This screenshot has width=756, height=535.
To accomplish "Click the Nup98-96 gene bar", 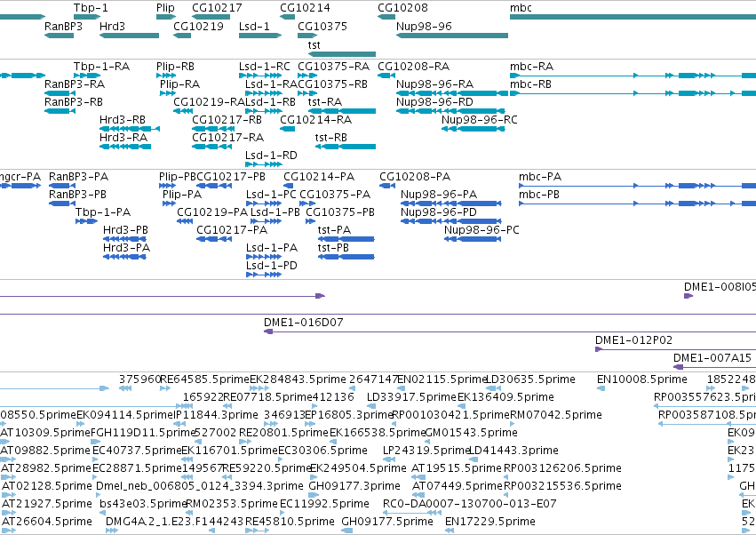I will 452,36.
